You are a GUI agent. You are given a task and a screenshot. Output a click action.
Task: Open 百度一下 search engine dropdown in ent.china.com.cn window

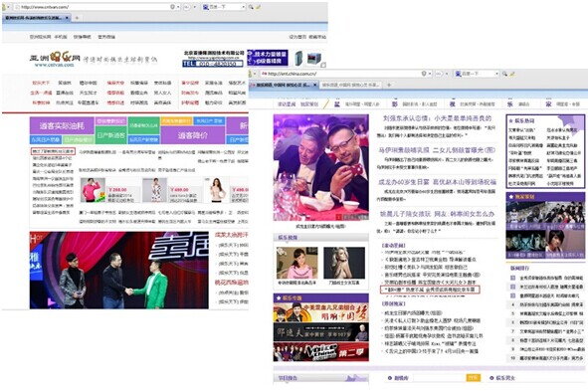[496, 74]
